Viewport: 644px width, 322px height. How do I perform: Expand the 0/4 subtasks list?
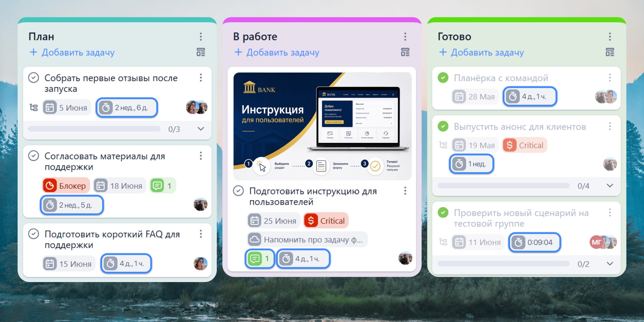coord(610,186)
